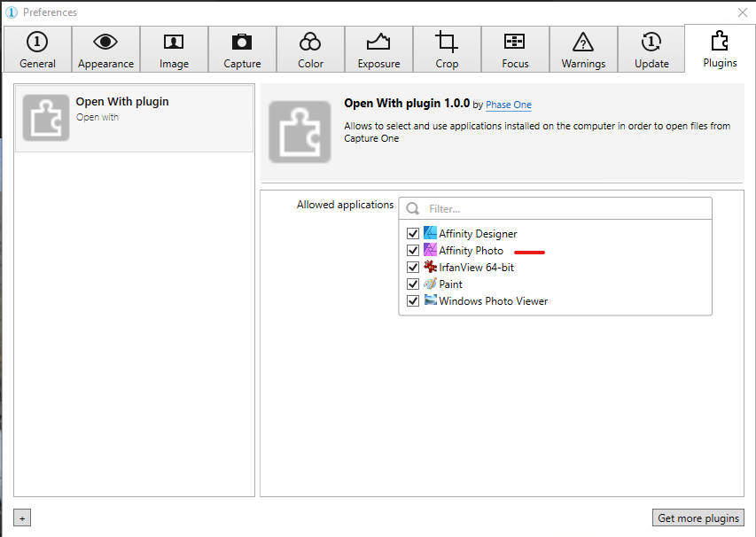Go to the Warnings triangle tab

[x=583, y=50]
